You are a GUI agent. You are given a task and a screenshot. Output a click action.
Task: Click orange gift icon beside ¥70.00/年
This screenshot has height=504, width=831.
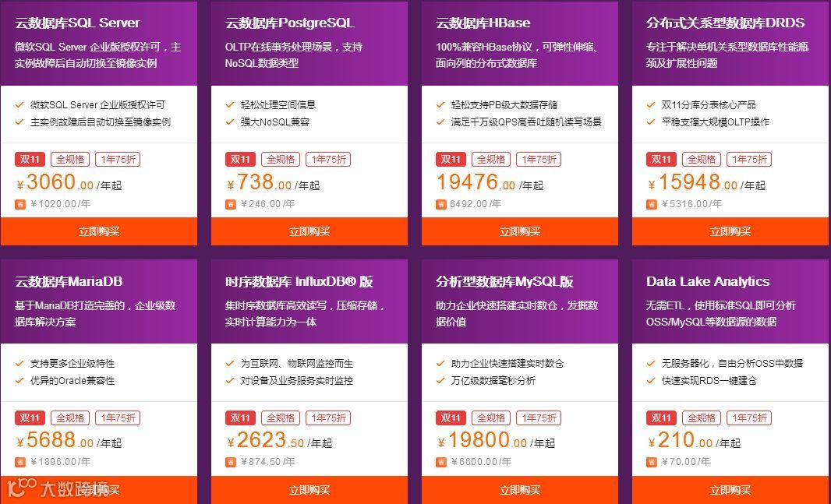tap(652, 462)
